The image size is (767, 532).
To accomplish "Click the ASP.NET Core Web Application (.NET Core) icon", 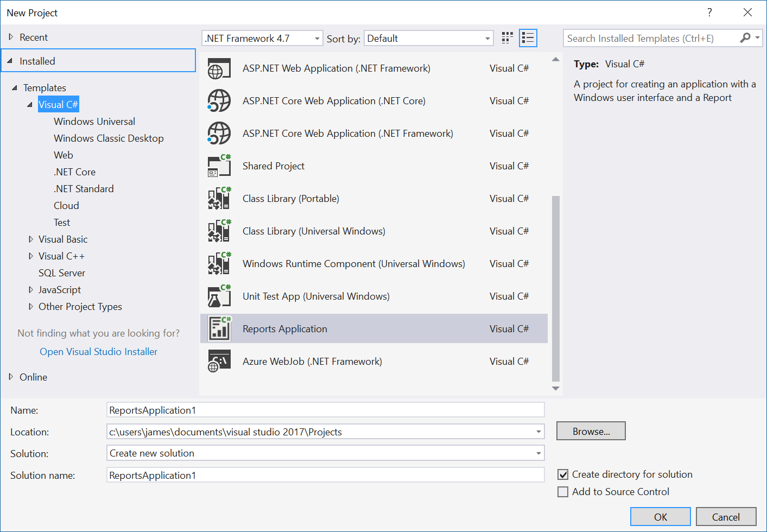I will pos(219,101).
